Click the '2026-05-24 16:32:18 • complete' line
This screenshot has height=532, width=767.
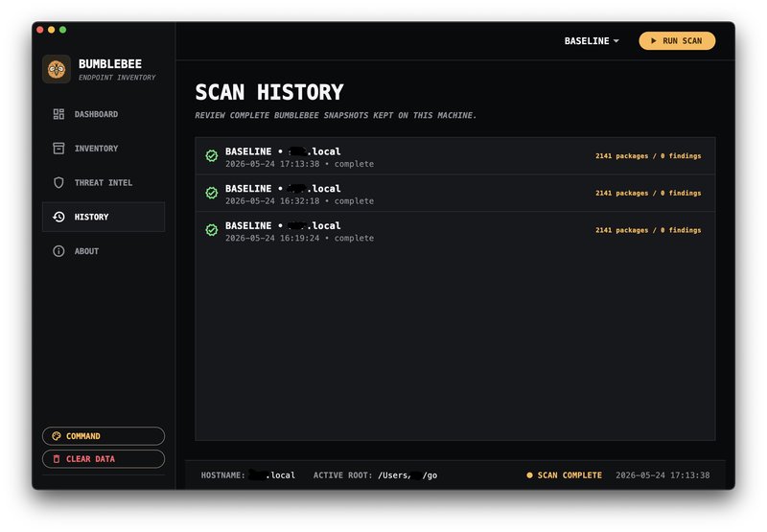click(299, 201)
